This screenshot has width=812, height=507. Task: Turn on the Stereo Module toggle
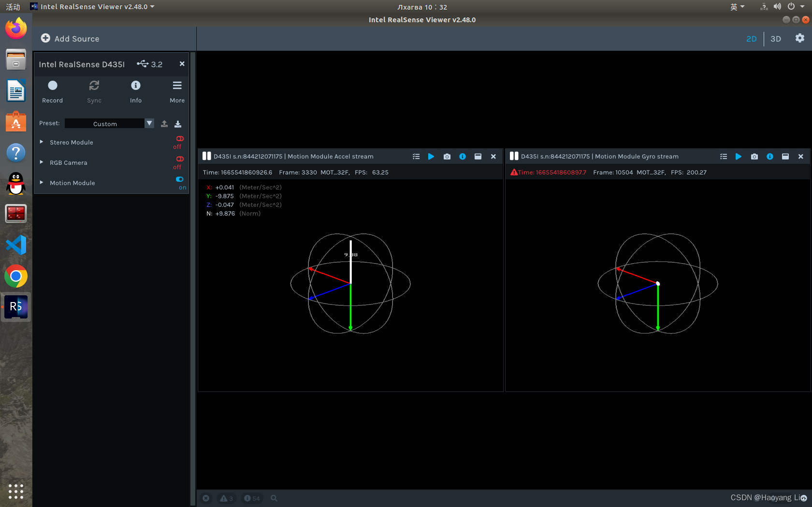tap(179, 139)
